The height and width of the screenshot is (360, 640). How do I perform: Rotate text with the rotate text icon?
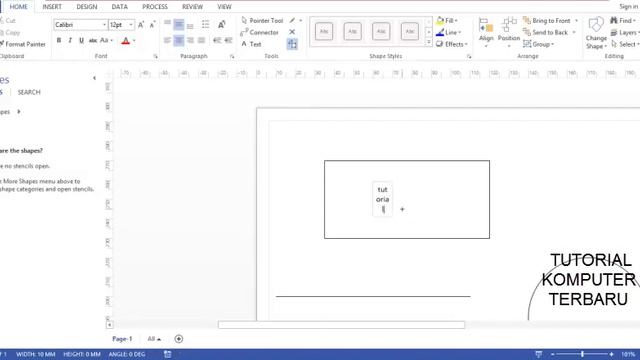coord(222,24)
